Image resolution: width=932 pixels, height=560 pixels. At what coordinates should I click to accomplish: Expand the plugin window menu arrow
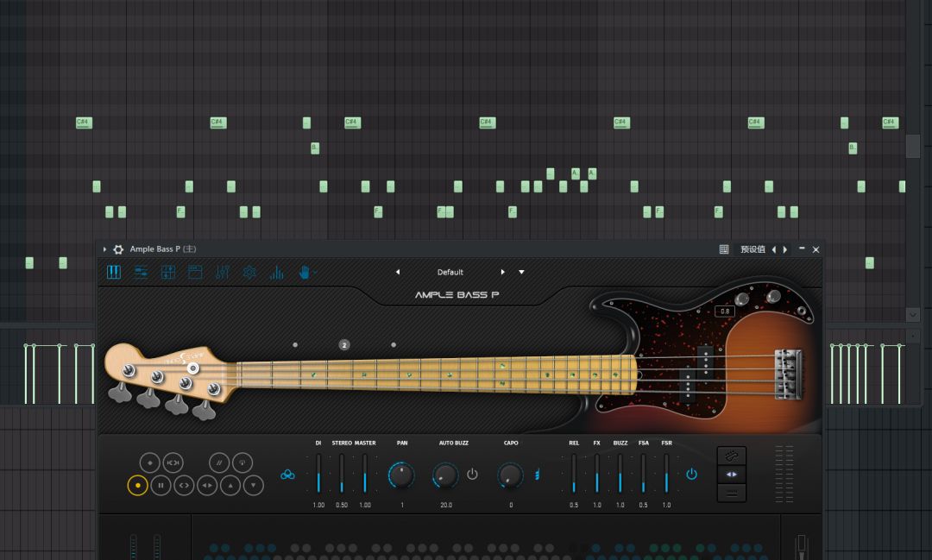click(104, 249)
